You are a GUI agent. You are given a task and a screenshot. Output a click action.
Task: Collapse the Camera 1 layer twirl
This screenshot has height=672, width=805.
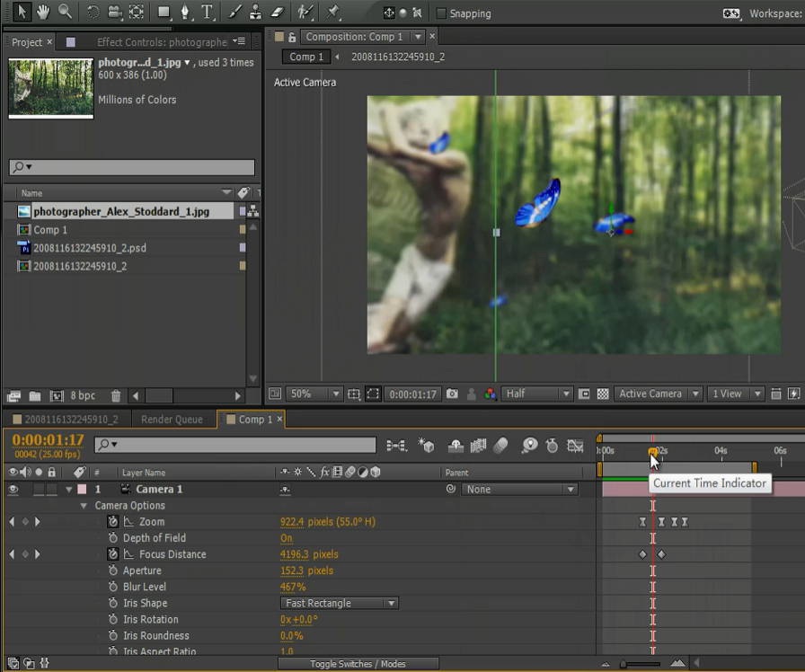pos(69,490)
